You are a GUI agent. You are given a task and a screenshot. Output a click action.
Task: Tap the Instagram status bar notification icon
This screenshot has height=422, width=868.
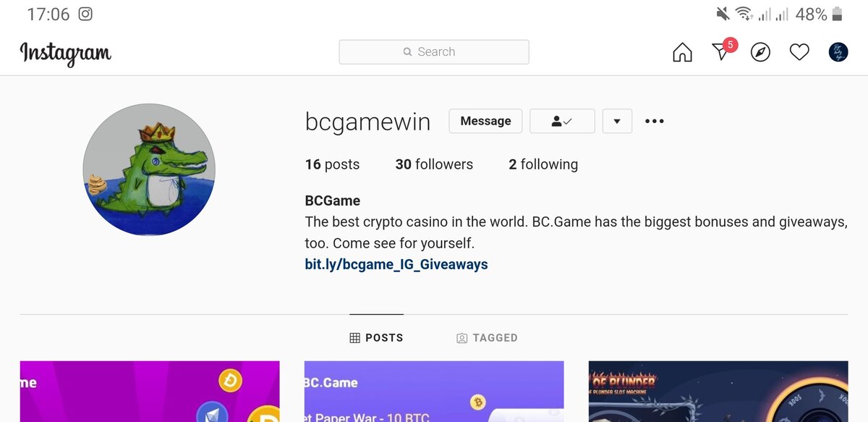(x=85, y=14)
